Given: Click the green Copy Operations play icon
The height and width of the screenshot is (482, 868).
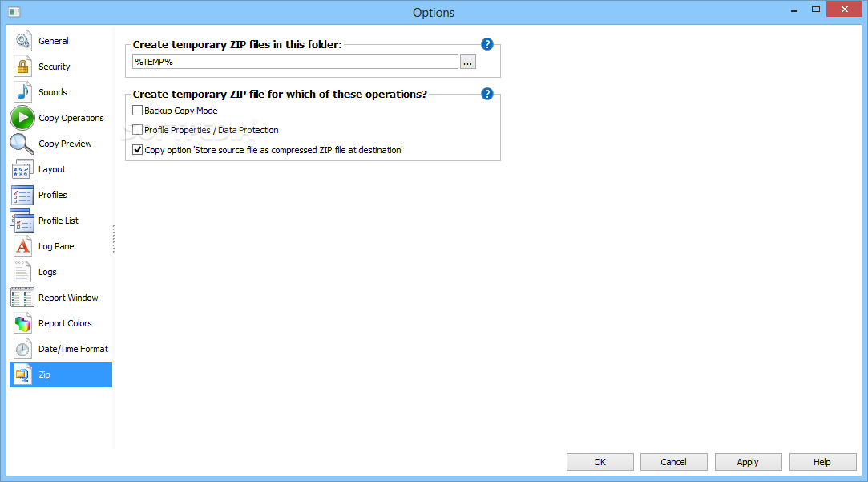Looking at the screenshot, I should (x=22, y=118).
